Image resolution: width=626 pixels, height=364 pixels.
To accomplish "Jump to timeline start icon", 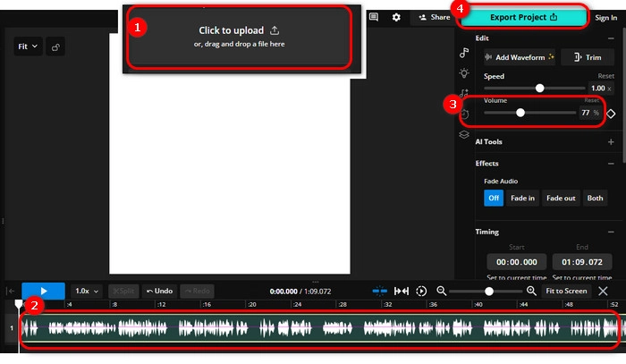I will 11,291.
